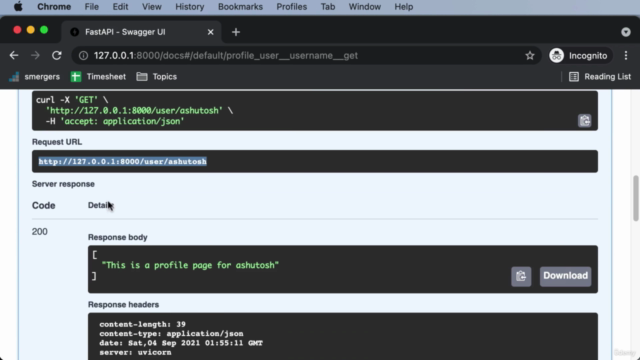Open the Help menu
This screenshot has height=360, width=640.
tap(403, 7)
